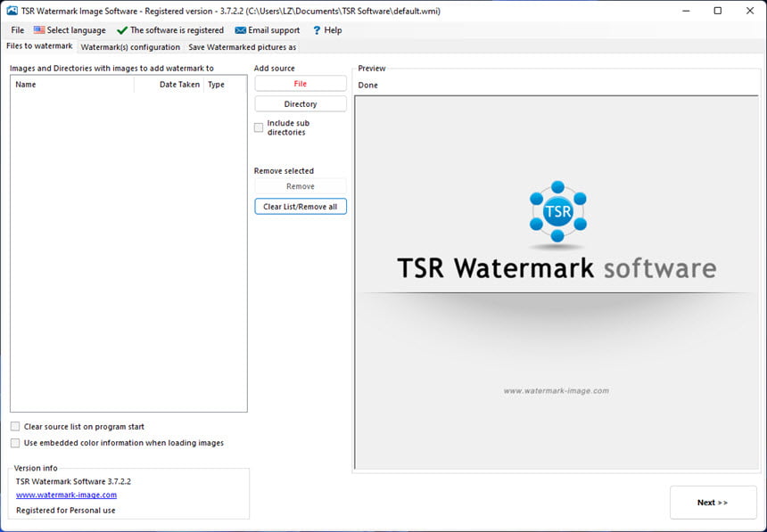The width and height of the screenshot is (767, 532).
Task: Close the TSR Watermark window
Action: coord(749,11)
